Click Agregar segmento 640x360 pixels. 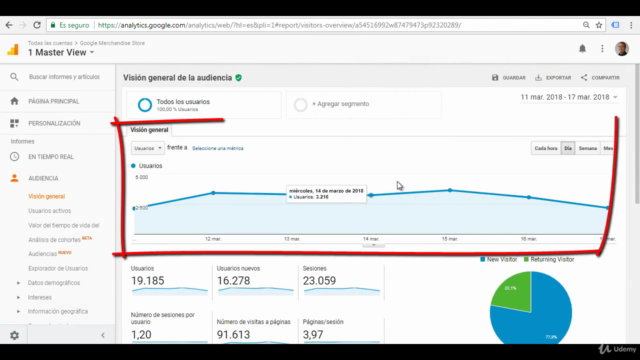[363, 105]
